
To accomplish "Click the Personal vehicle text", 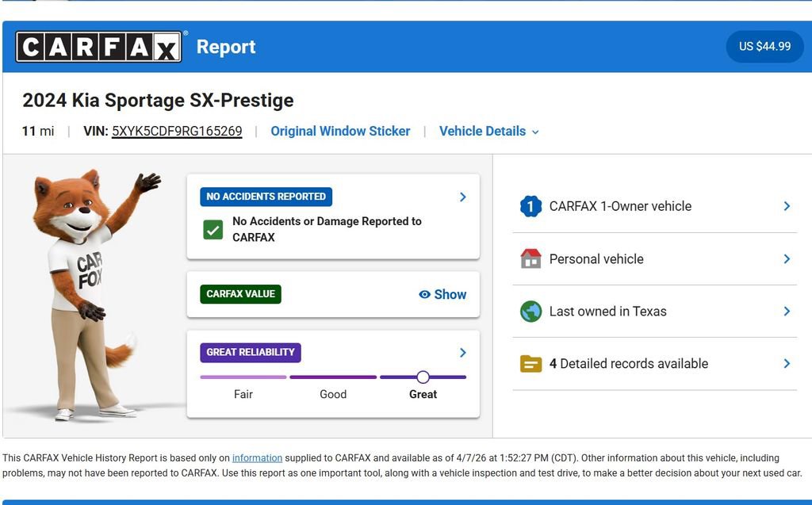I will click(x=596, y=259).
